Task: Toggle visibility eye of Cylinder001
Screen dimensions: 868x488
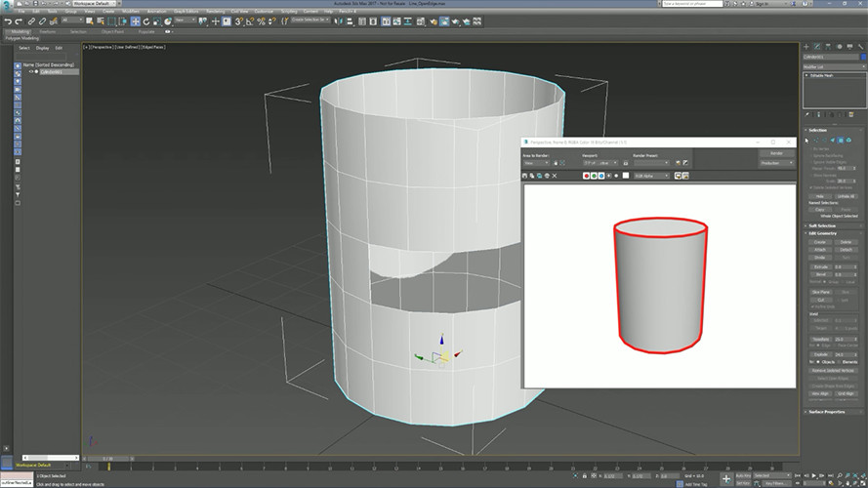Action: (31, 71)
